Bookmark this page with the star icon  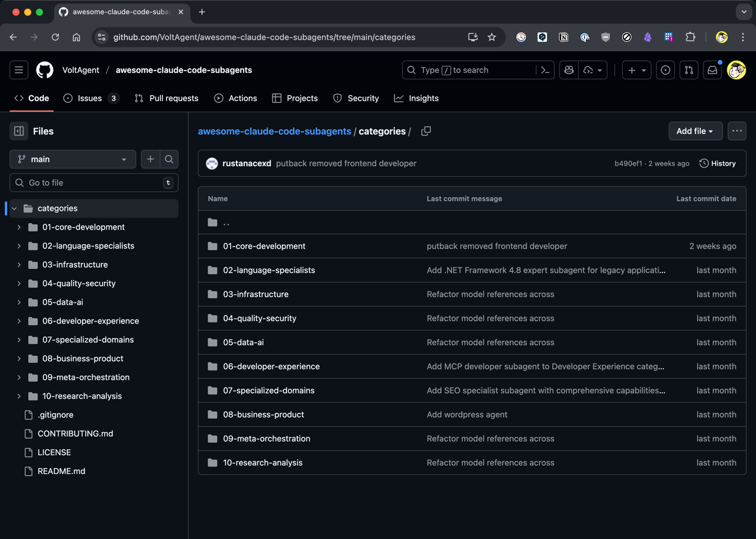(492, 37)
